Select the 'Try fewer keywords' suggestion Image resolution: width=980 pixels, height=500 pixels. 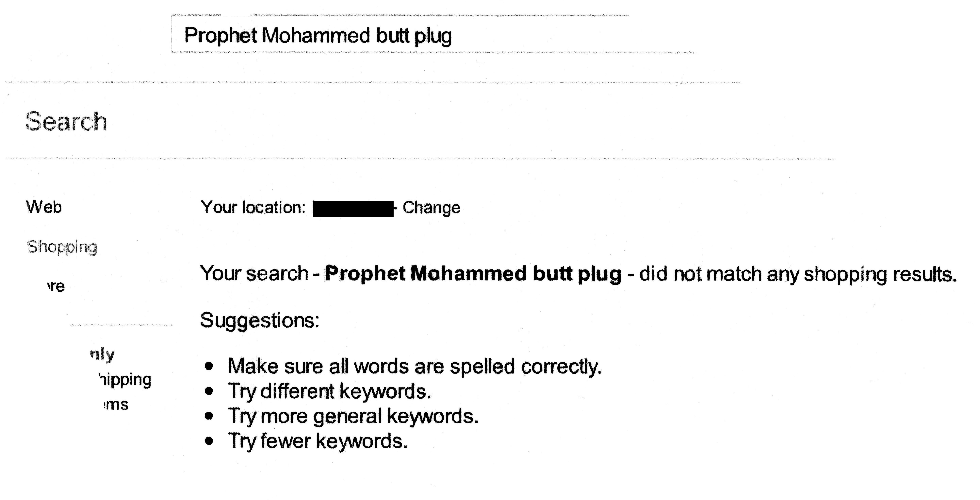coord(317,441)
